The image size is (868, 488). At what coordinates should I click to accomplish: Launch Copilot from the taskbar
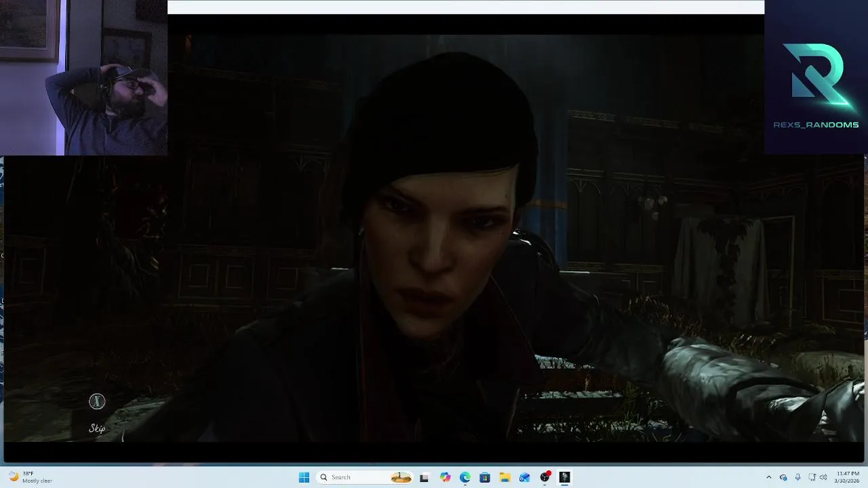[445, 477]
